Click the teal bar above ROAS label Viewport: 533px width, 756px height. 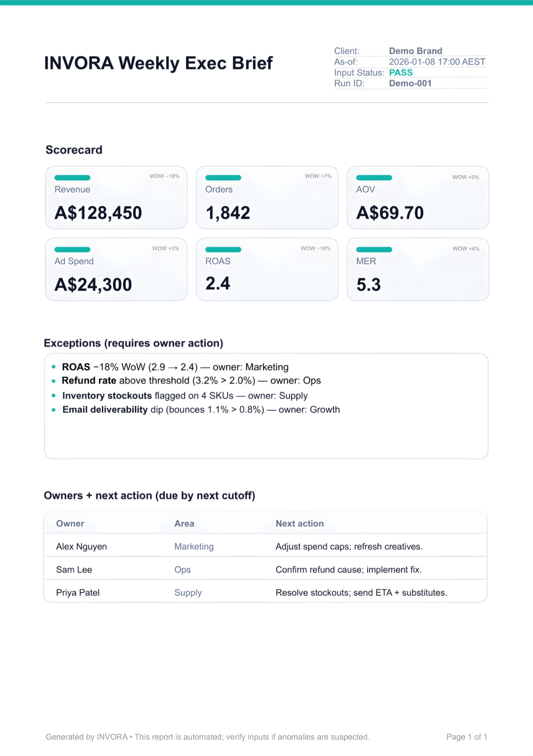(223, 250)
